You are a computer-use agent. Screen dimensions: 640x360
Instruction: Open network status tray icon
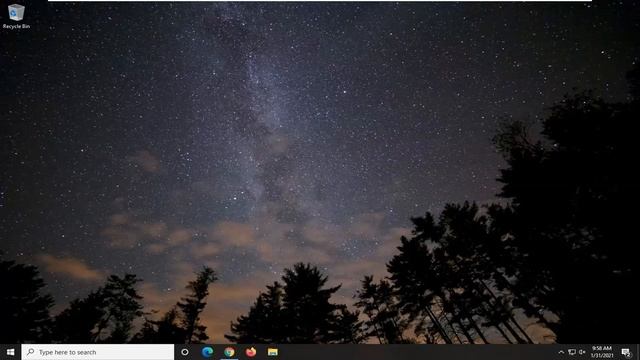click(x=572, y=352)
